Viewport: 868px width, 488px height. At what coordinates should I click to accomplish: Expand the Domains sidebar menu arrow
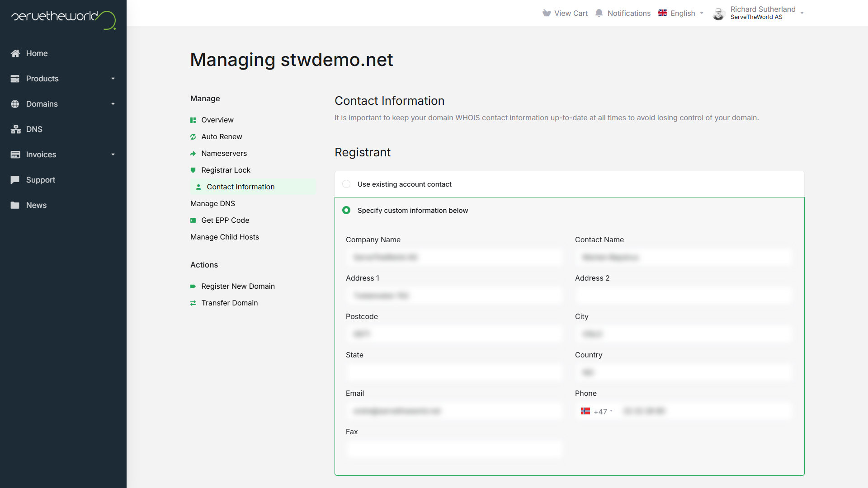tap(113, 104)
